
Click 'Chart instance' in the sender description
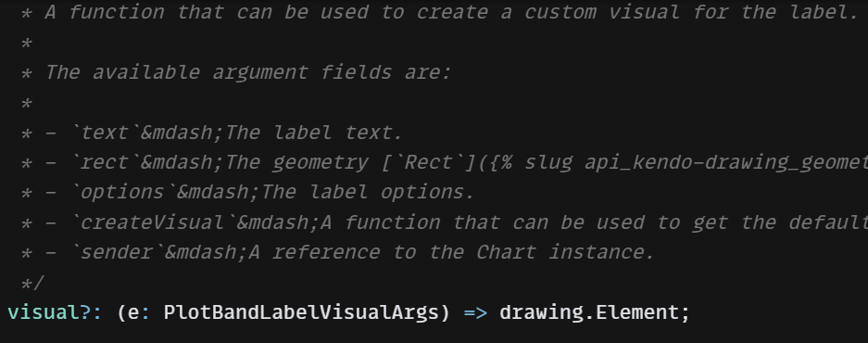(565, 252)
